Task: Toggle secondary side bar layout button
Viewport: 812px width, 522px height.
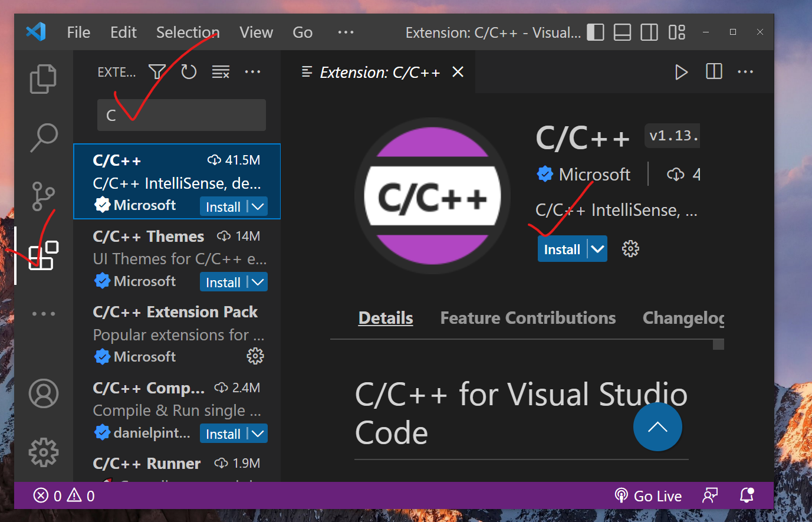Action: point(649,32)
